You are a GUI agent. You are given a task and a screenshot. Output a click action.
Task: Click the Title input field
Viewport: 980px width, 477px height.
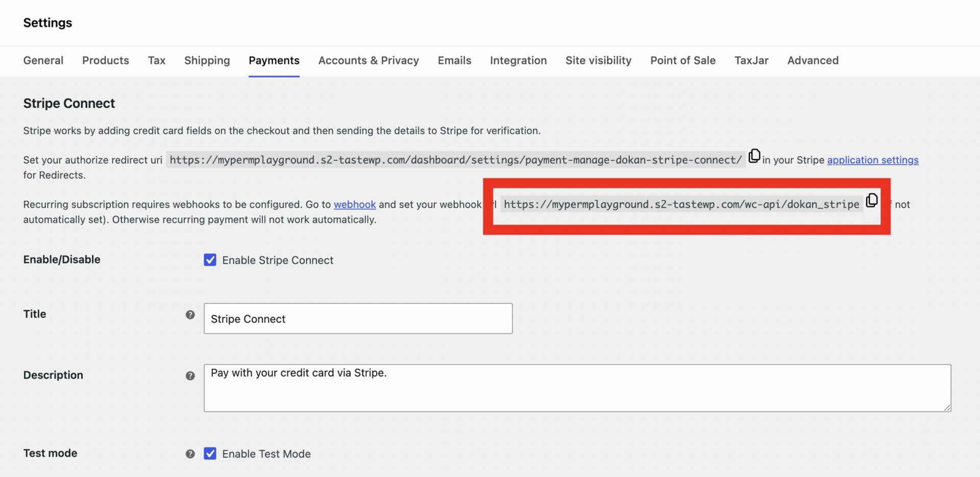358,319
